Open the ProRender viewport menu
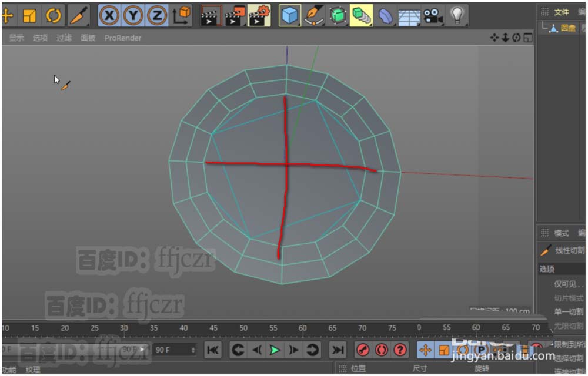The height and width of the screenshot is (376, 588). click(123, 38)
